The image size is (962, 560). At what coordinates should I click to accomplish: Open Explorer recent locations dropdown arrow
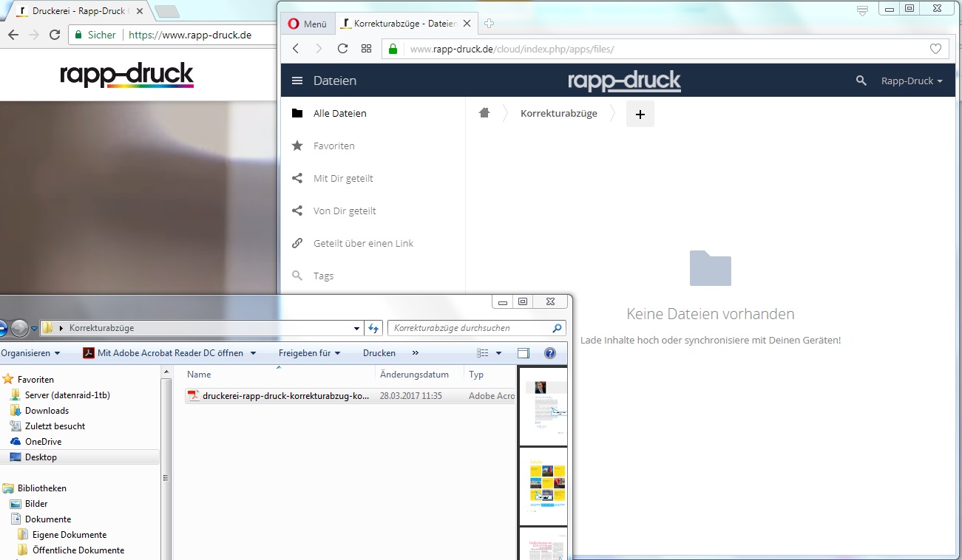point(34,328)
